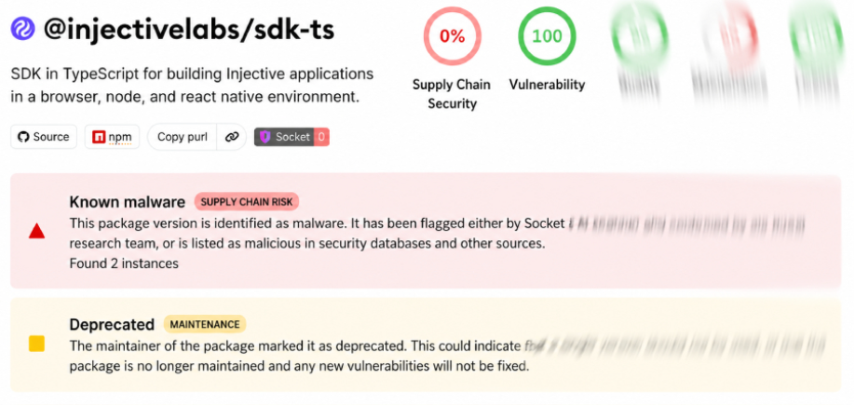The width and height of the screenshot is (868, 407).
Task: Click the 100 Vulnerability score circle
Action: [547, 36]
